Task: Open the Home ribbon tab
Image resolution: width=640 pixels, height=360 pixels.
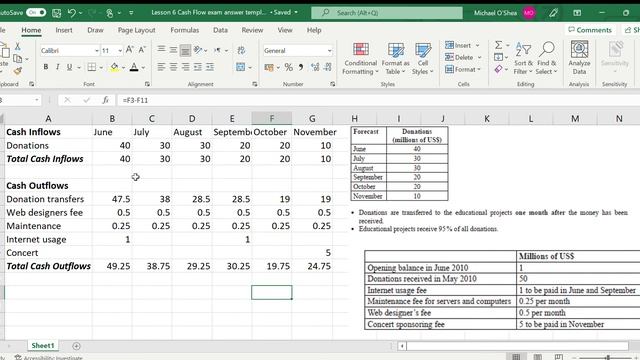Action: [31, 30]
